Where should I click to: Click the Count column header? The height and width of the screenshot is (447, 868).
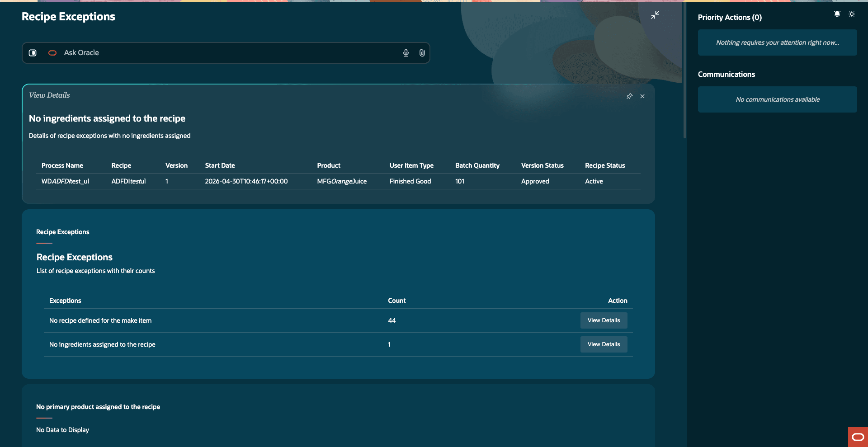point(396,301)
